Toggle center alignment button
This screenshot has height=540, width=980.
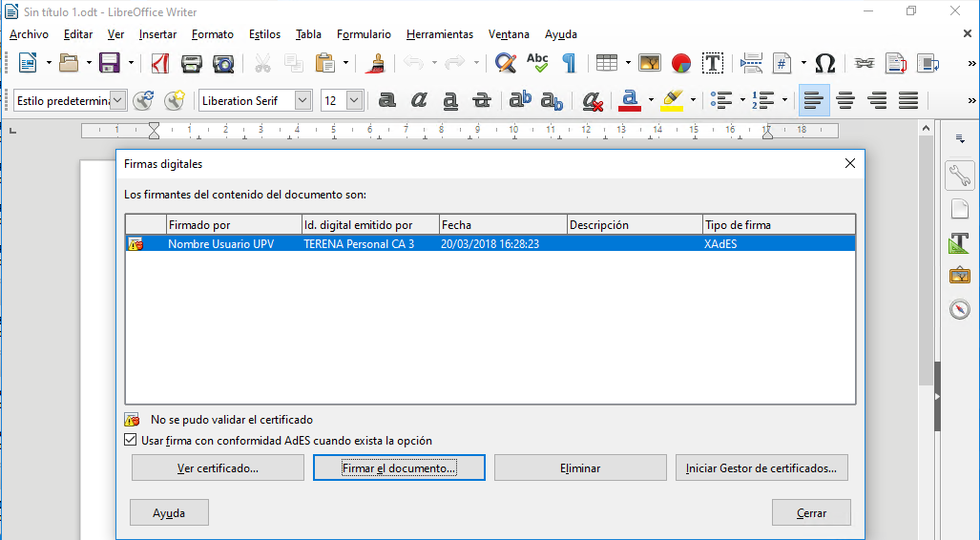(x=845, y=100)
